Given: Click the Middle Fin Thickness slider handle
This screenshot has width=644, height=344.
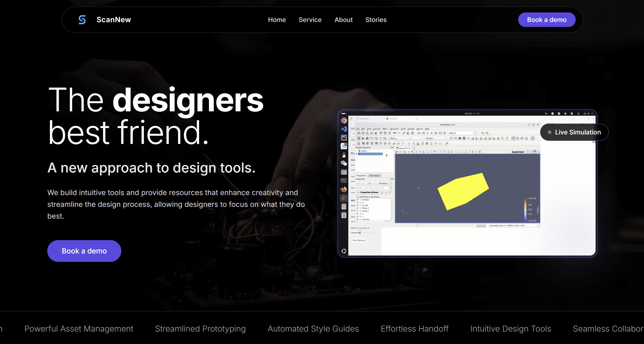Looking at the screenshot, I should click(x=360, y=233).
